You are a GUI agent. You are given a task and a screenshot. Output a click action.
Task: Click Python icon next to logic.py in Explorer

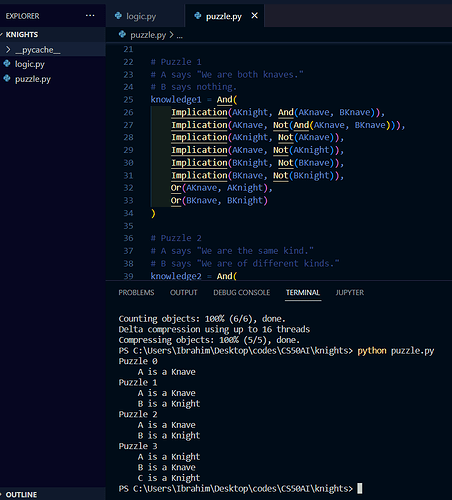click(7, 63)
